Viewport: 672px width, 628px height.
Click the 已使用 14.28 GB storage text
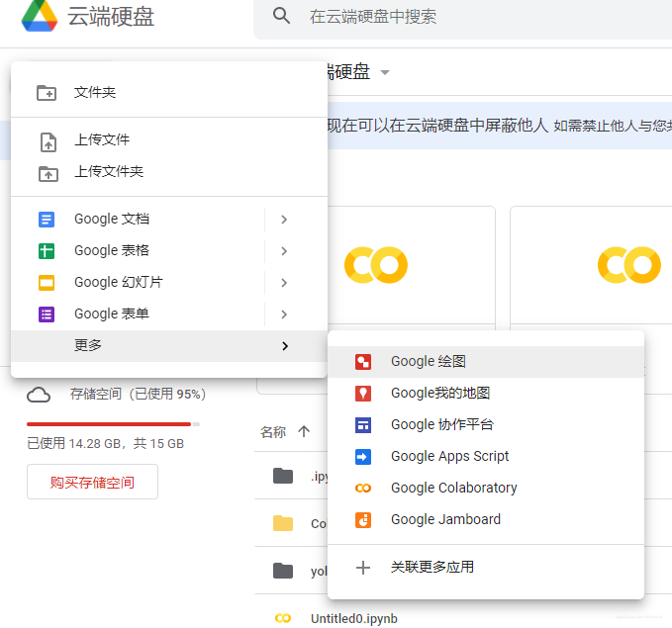coord(106,444)
